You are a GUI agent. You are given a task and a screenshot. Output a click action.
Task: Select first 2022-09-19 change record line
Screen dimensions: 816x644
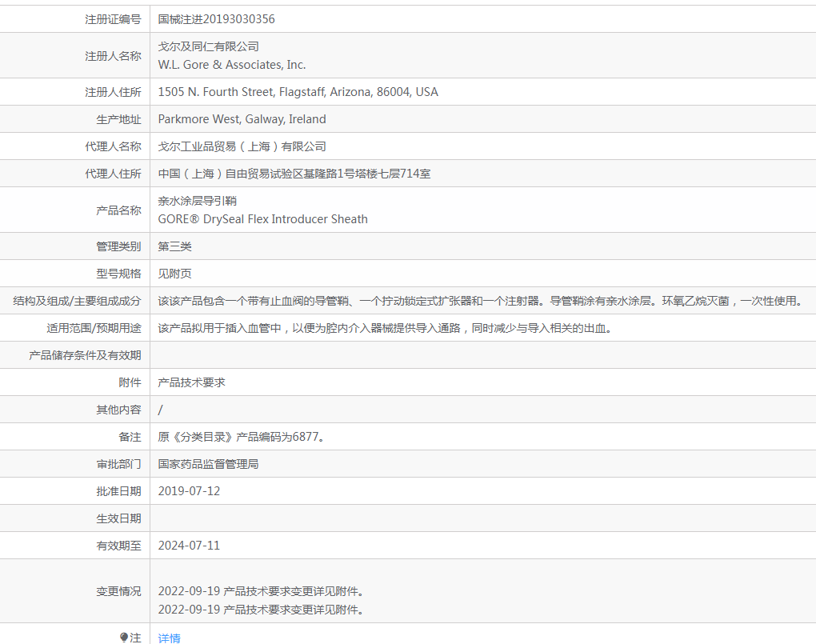(x=261, y=591)
